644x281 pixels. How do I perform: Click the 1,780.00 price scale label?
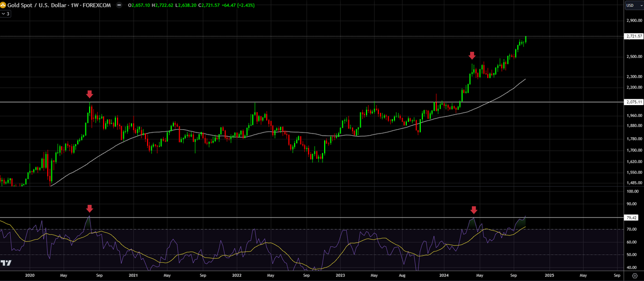[x=634, y=139]
